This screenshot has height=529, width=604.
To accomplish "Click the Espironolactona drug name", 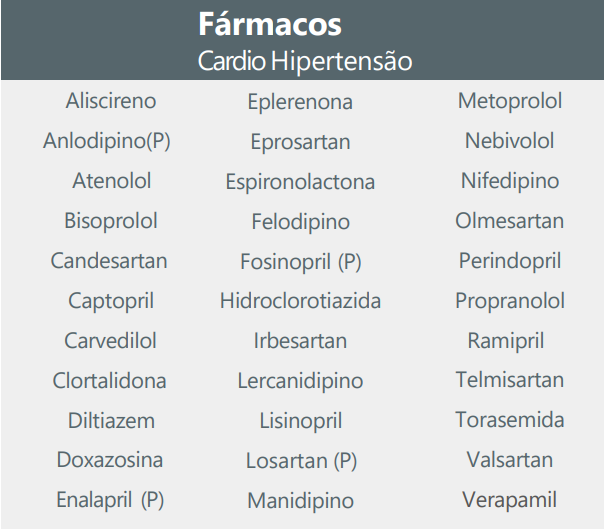I will tap(300, 182).
